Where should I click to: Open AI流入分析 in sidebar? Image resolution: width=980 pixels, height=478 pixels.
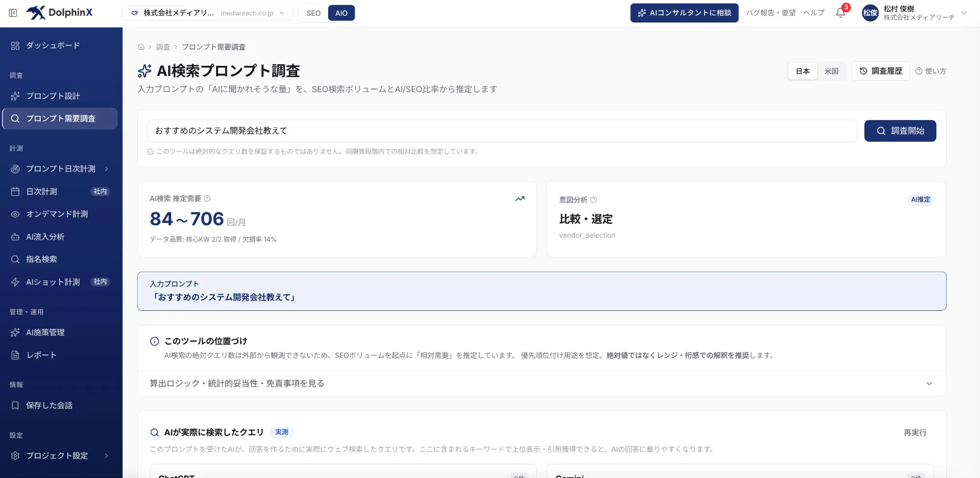(60, 237)
